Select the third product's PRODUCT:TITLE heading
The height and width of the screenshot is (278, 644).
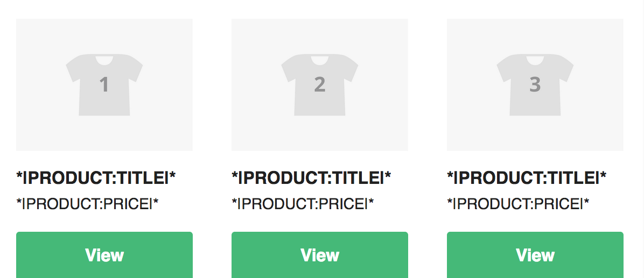(527, 178)
